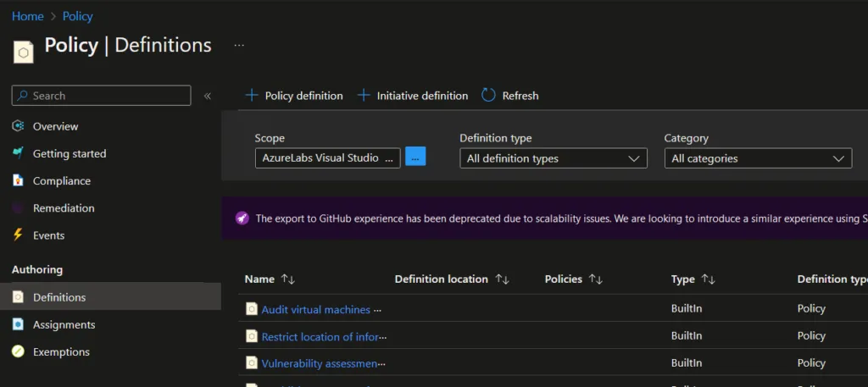Viewport: 868px width, 387px height.
Task: Click Policy cell in Restrict location row
Action: [811, 335]
